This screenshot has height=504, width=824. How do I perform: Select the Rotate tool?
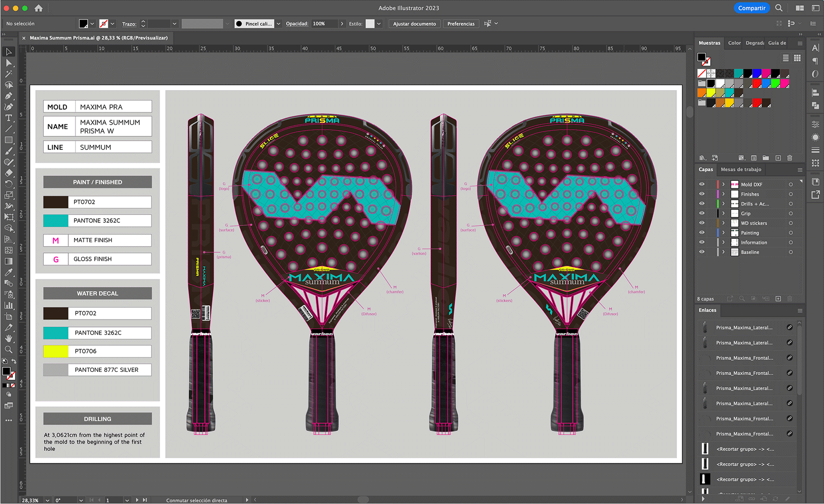click(x=9, y=184)
